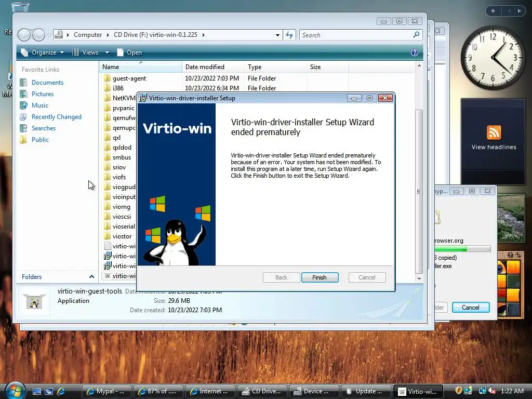Select the sriov folder
The width and height of the screenshot is (532, 399).
pyautogui.click(x=119, y=167)
